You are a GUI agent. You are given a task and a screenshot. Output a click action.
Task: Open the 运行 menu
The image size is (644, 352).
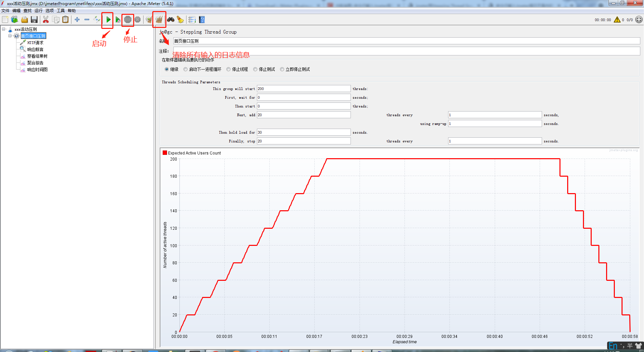[x=39, y=10]
